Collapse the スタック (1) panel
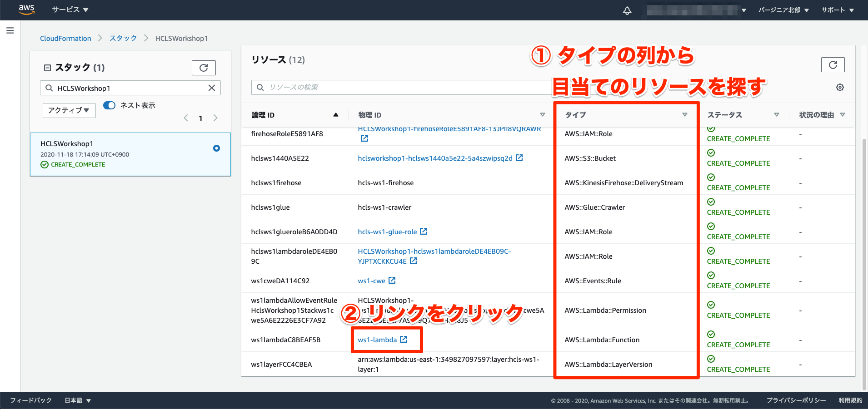 coord(47,68)
